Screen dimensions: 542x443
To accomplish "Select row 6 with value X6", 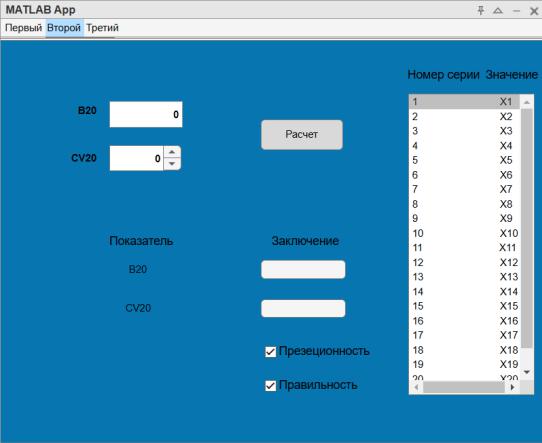I will click(465, 175).
